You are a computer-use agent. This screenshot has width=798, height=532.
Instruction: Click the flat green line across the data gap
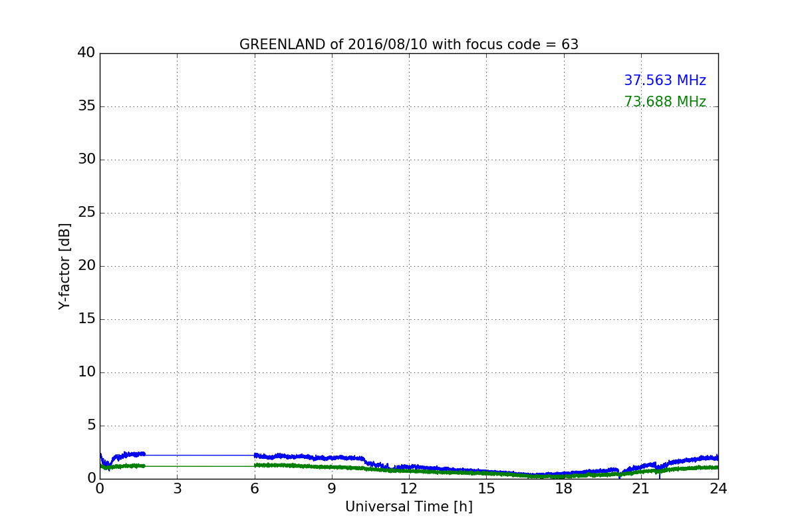199,466
